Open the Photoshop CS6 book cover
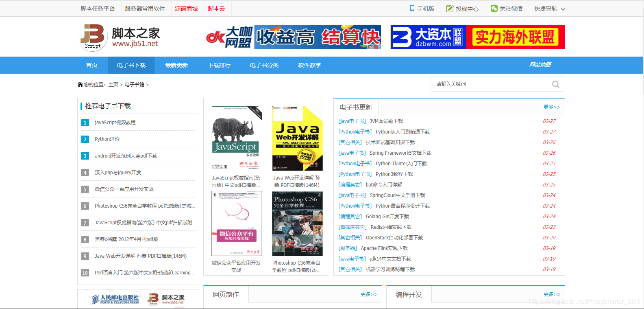The width and height of the screenshot is (644, 309). click(297, 224)
